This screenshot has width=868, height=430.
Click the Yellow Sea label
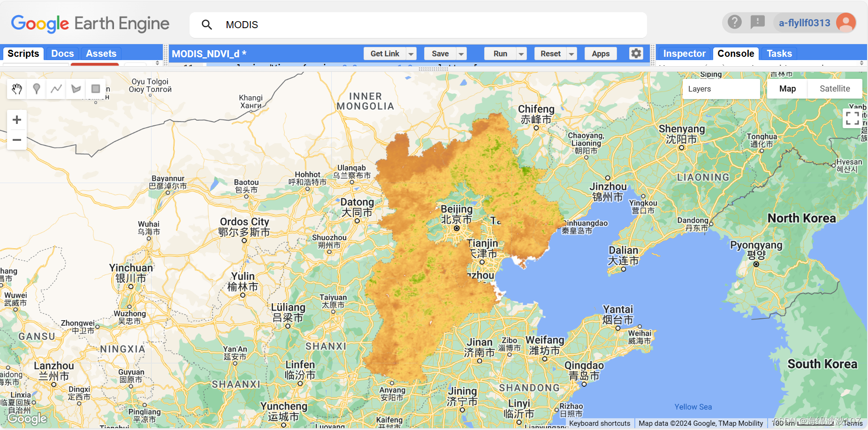[693, 407]
